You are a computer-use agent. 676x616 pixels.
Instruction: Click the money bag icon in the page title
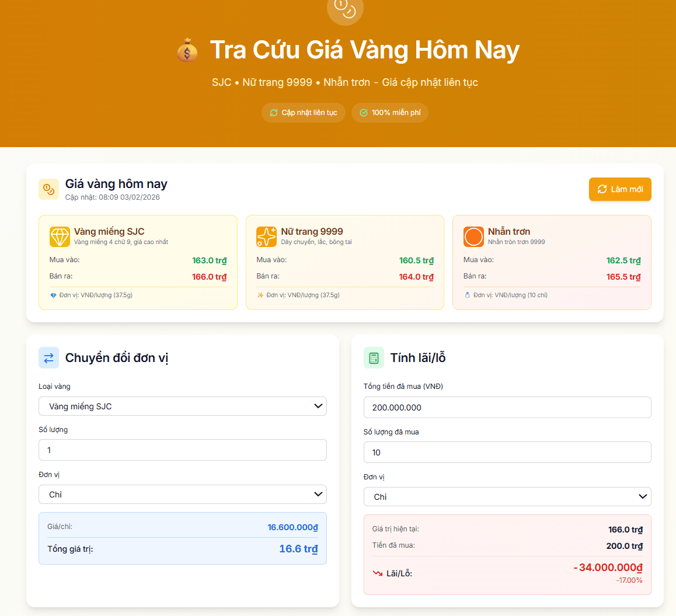(x=187, y=50)
